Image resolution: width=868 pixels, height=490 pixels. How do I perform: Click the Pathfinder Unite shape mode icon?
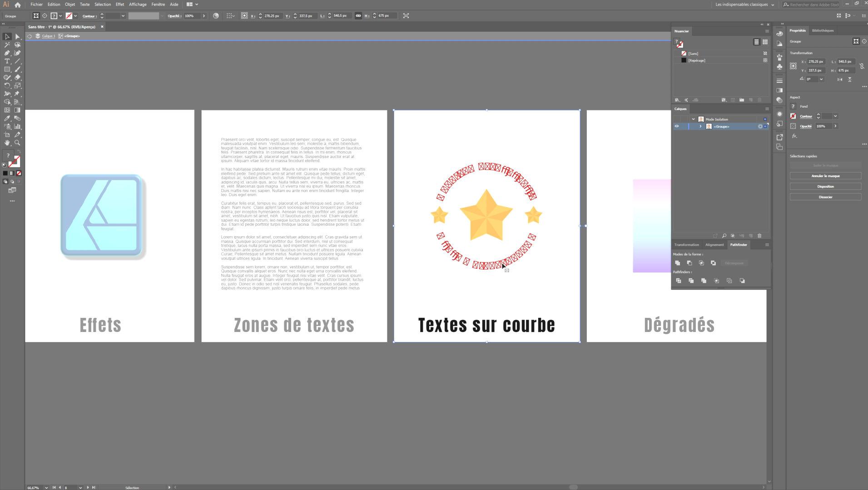(x=678, y=263)
